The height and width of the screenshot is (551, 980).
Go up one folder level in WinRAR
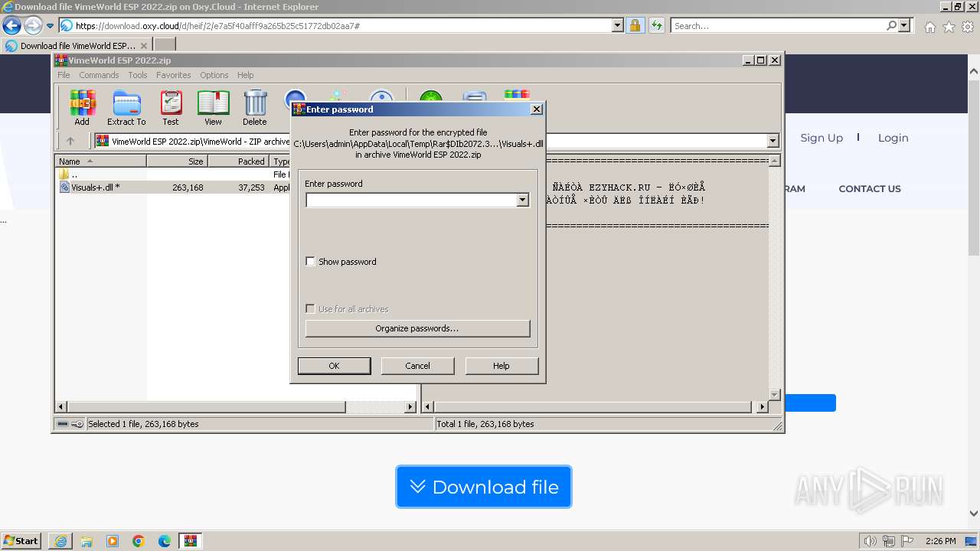coord(70,141)
